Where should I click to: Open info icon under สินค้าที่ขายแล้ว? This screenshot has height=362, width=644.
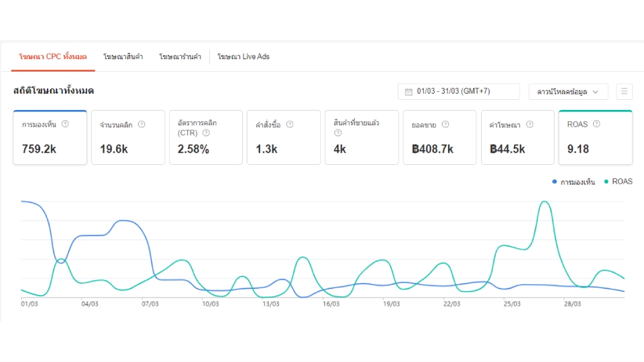337,133
